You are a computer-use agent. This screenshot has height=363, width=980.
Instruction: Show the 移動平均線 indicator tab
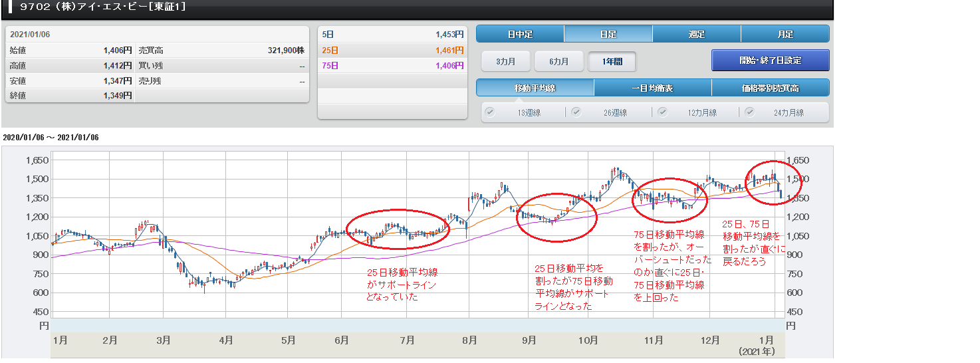(x=535, y=88)
